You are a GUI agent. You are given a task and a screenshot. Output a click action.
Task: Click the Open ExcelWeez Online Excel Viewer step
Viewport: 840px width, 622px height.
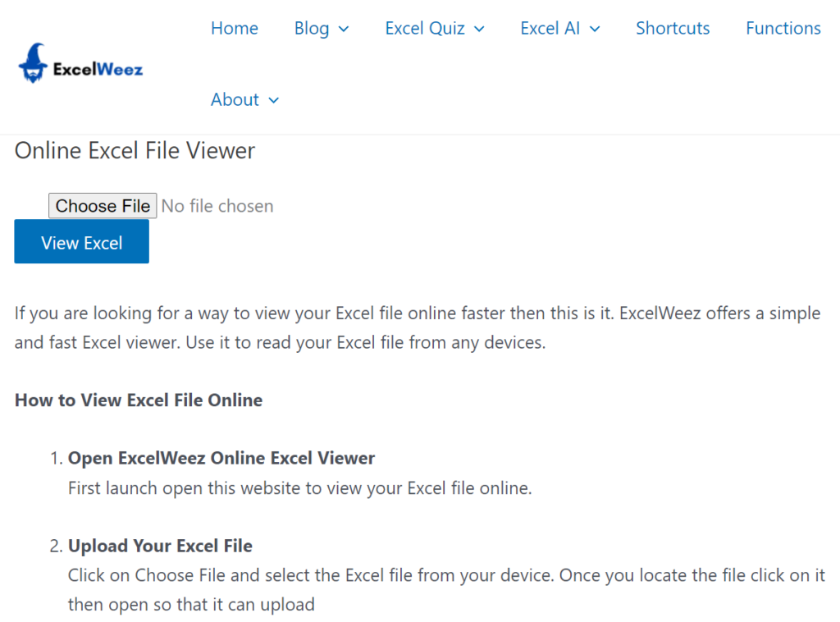click(221, 458)
